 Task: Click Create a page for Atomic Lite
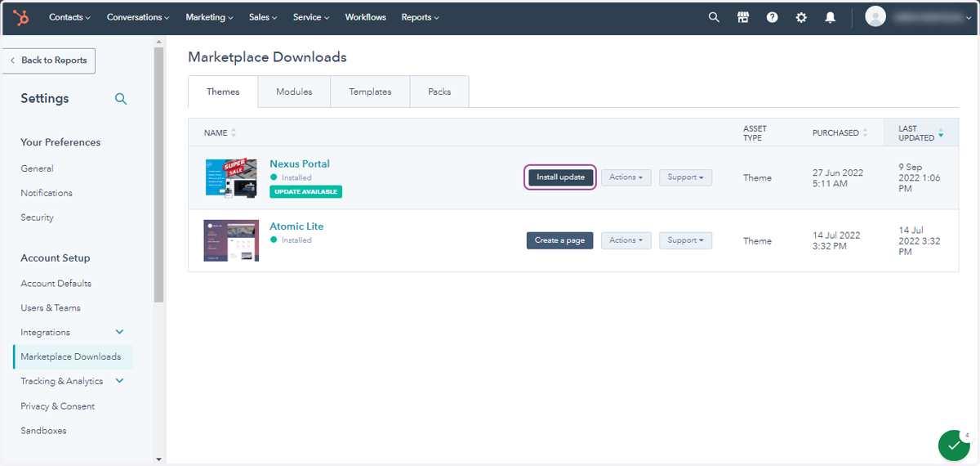point(560,240)
